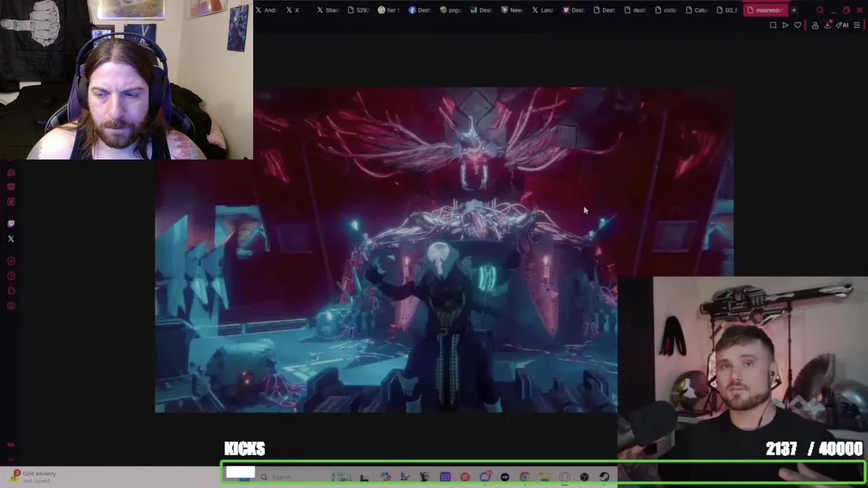Image resolution: width=868 pixels, height=488 pixels.
Task: Open Settings gear icon in sidebar
Action: [11, 306]
